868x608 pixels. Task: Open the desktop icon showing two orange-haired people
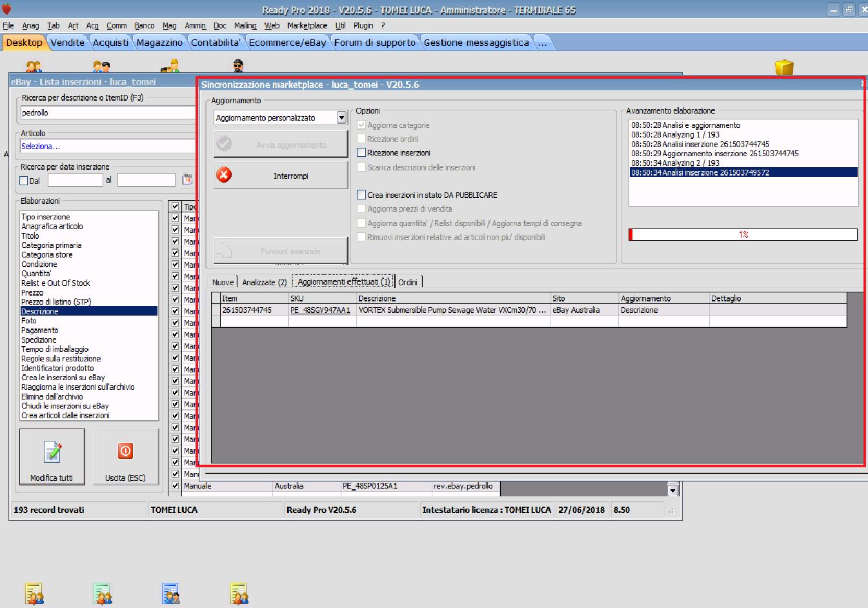point(34,66)
